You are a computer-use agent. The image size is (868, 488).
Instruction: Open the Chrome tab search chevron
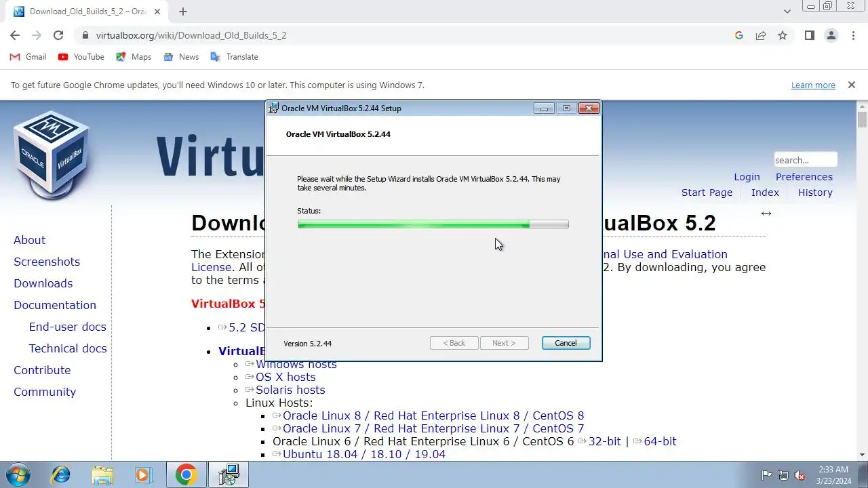tap(787, 12)
